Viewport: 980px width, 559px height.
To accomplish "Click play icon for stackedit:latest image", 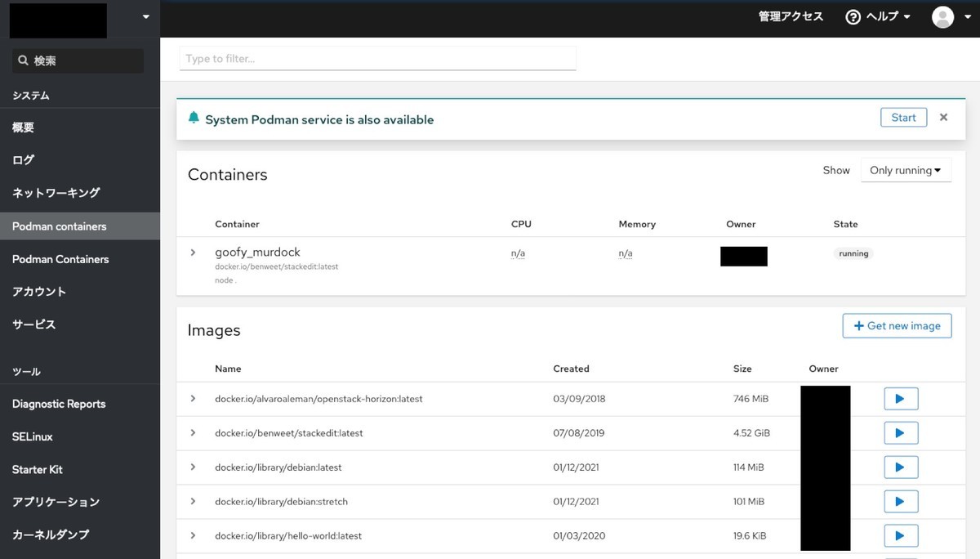I will coord(901,433).
